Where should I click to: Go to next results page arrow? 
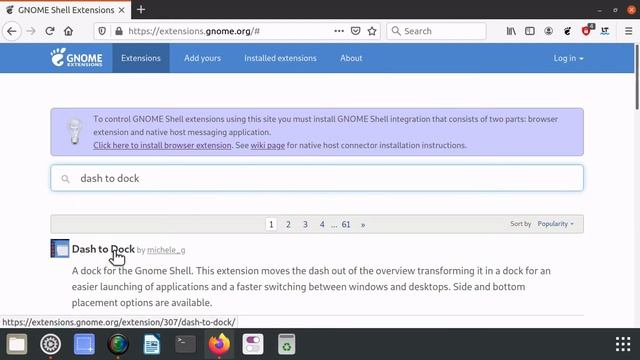tap(363, 224)
